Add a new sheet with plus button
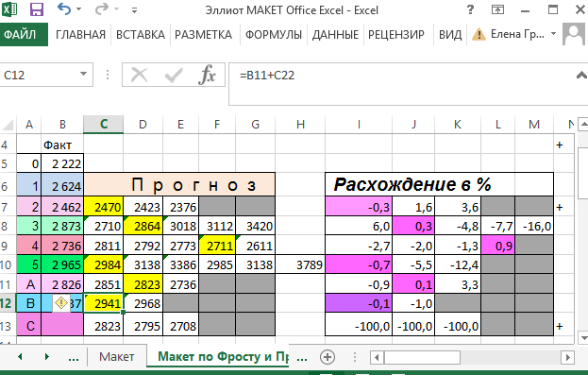 click(328, 357)
